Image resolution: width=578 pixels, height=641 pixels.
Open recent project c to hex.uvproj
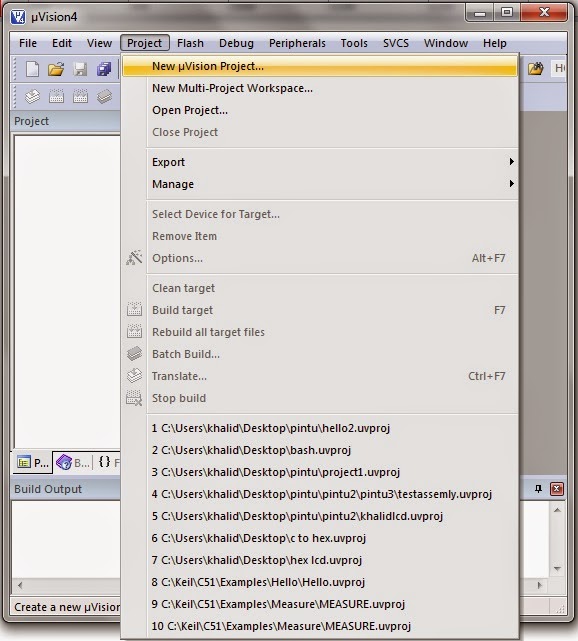320,538
